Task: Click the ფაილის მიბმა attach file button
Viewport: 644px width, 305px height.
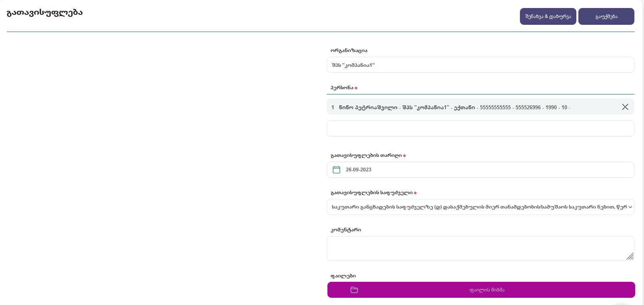Action: pos(481,290)
